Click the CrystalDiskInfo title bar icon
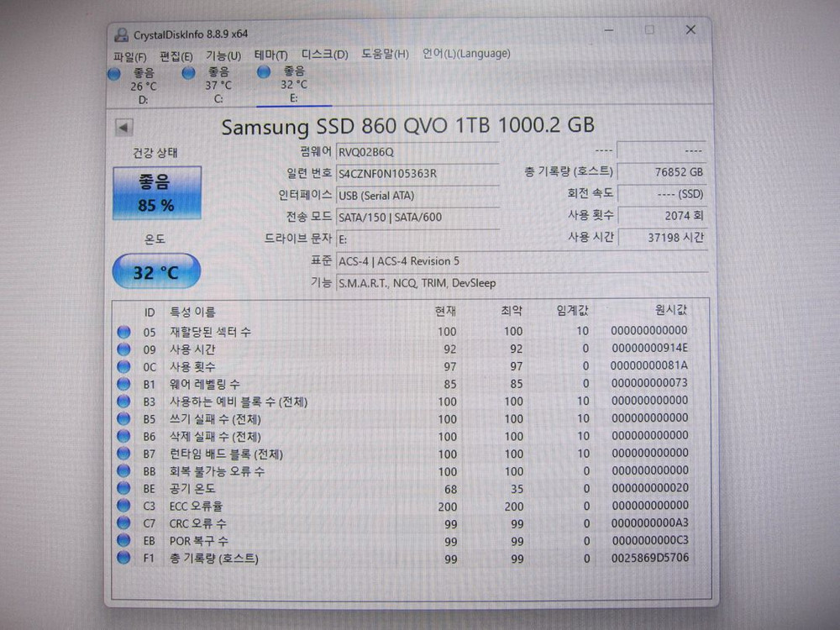Screen dimensions: 840x630 122,34
